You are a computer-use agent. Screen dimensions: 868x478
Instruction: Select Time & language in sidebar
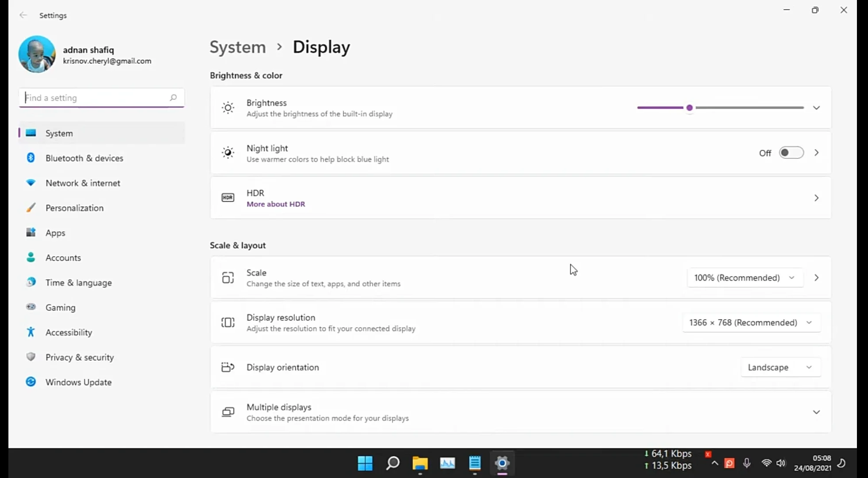102,282
